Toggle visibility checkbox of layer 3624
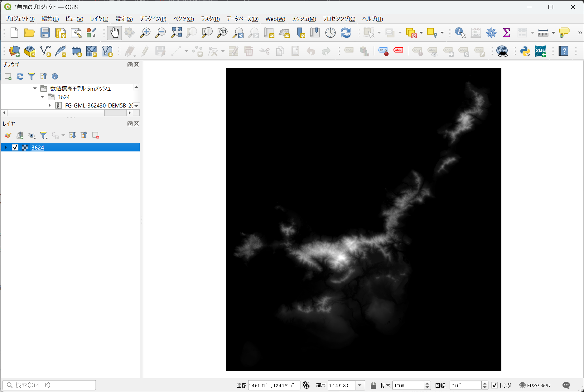Viewport: 584px width, 392px height. [15, 147]
